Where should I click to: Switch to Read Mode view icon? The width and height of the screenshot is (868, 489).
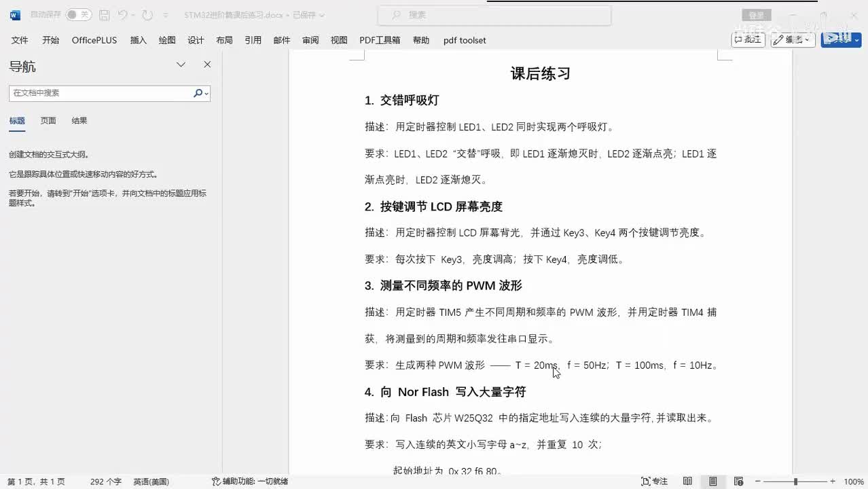687,482
